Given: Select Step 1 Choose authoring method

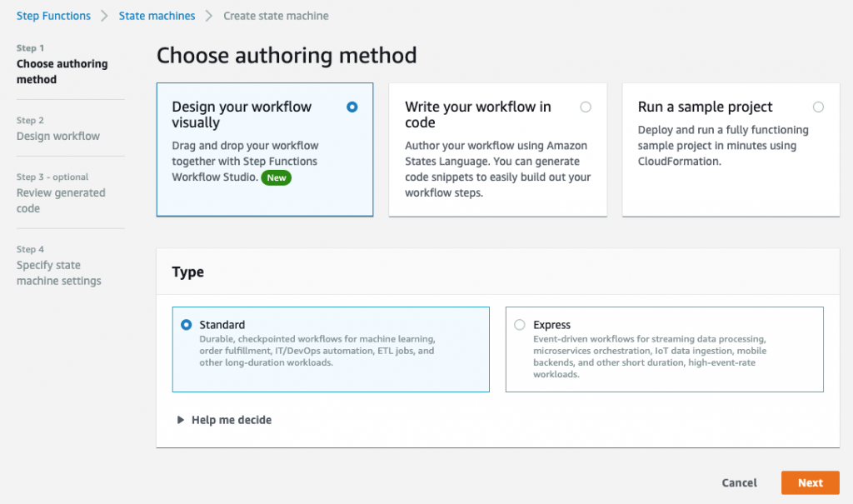Looking at the screenshot, I should 62,71.
